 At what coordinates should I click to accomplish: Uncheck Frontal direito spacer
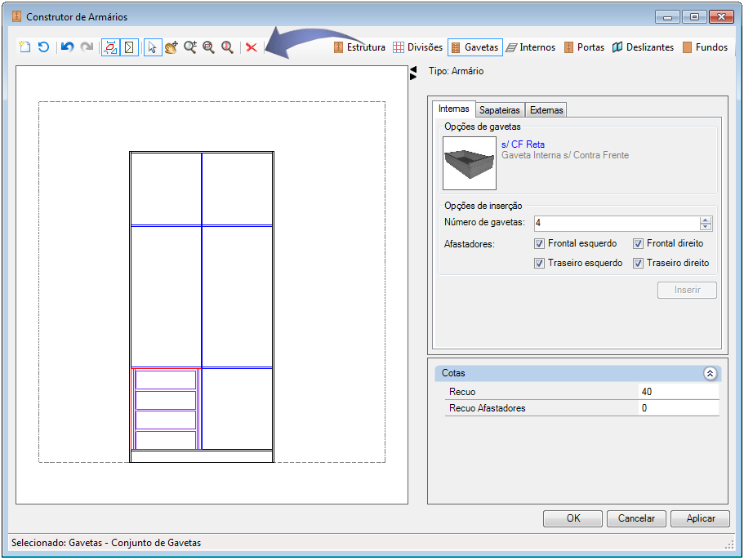click(x=638, y=244)
